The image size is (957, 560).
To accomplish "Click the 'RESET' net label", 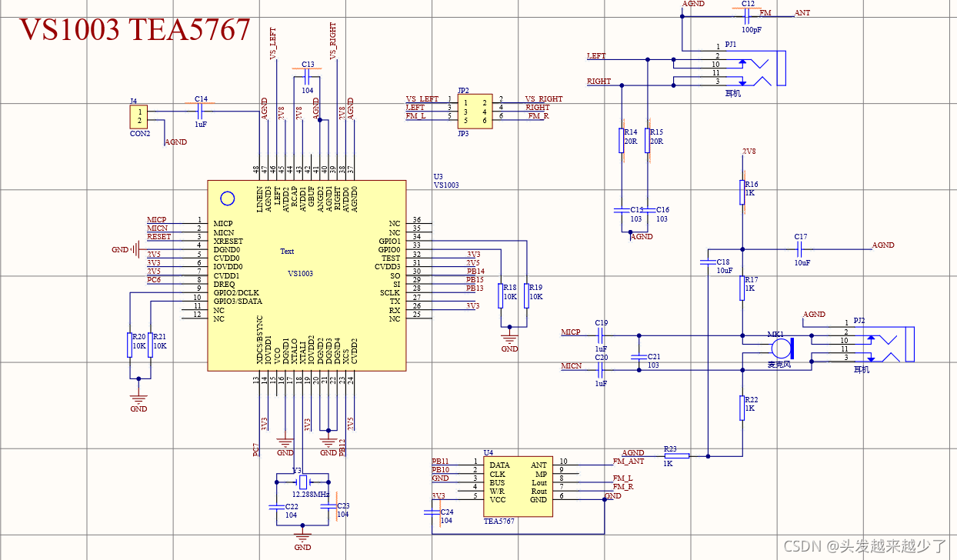I will [x=159, y=237].
